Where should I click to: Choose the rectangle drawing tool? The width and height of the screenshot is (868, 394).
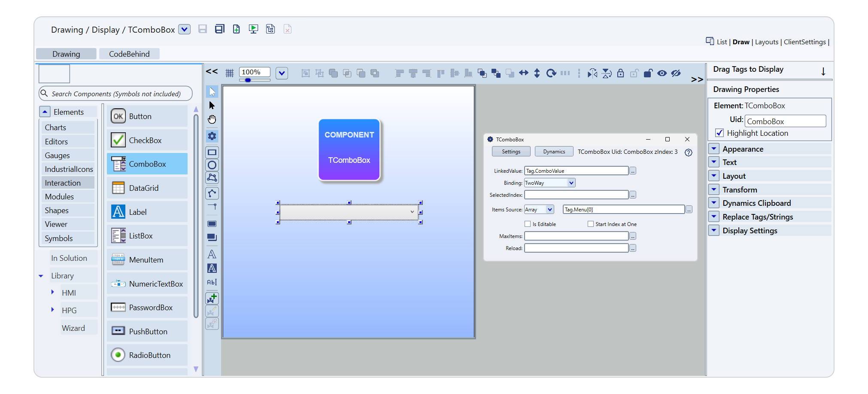[212, 153]
